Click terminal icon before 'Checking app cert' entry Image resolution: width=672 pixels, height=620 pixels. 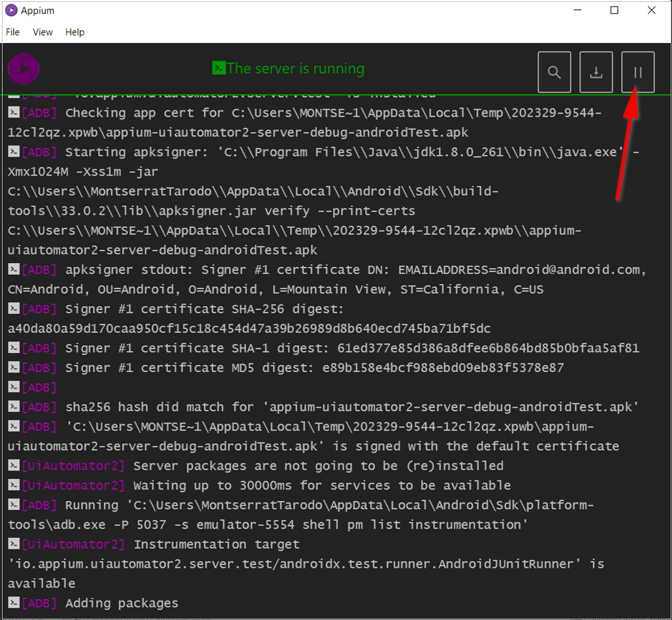(x=14, y=113)
